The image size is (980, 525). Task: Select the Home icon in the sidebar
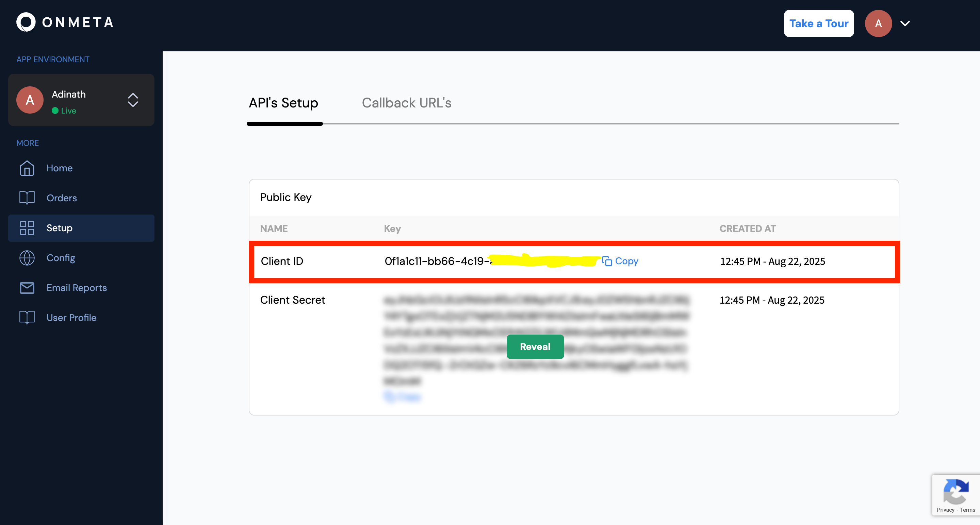pyautogui.click(x=27, y=168)
